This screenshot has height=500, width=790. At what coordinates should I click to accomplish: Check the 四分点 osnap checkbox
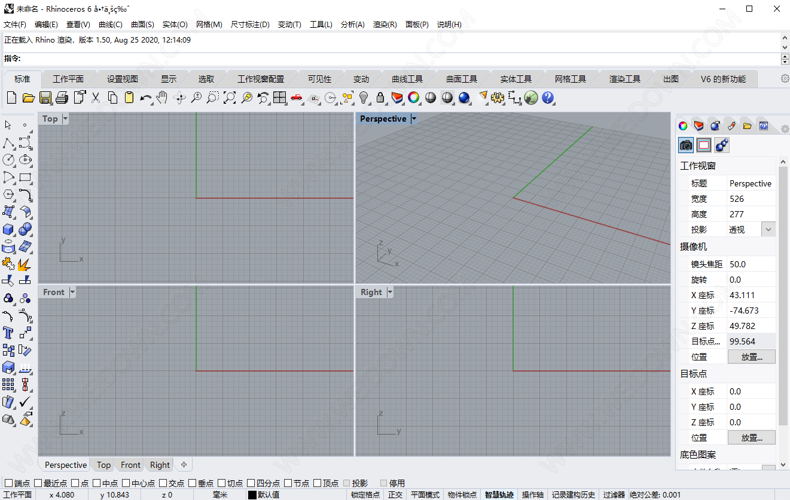coord(251,483)
